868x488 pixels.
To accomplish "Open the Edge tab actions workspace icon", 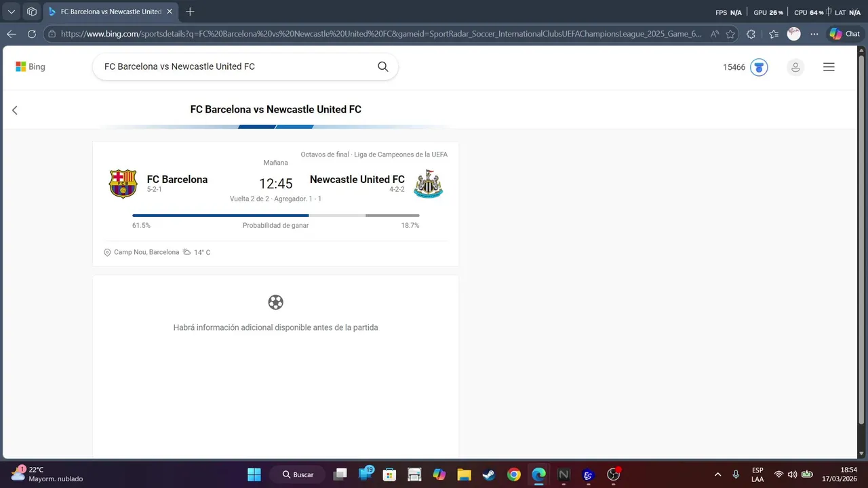I will (31, 12).
